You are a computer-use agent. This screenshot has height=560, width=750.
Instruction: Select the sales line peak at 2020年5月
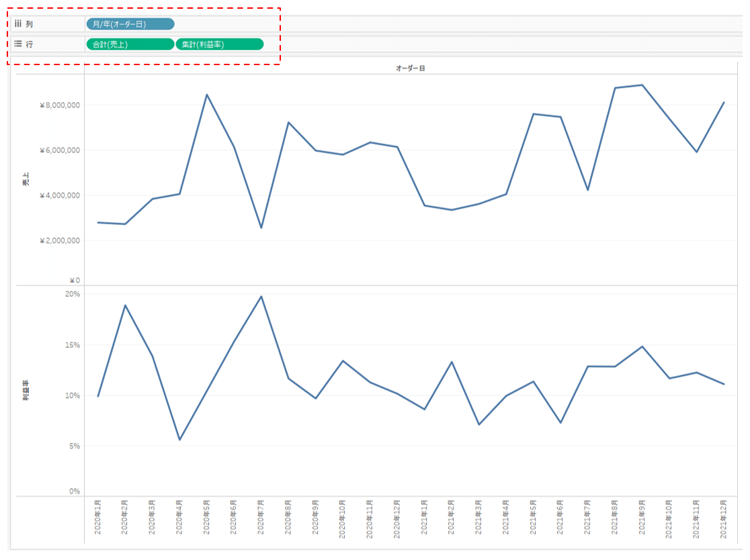click(206, 95)
